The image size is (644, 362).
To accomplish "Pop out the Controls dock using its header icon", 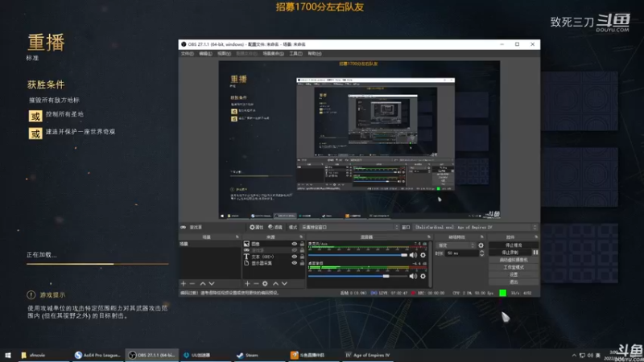I will coord(536,237).
